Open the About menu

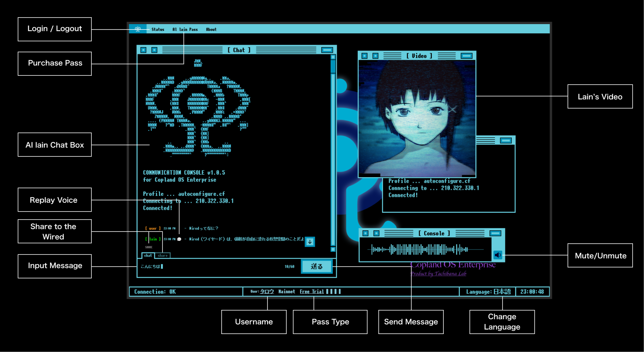click(x=211, y=29)
